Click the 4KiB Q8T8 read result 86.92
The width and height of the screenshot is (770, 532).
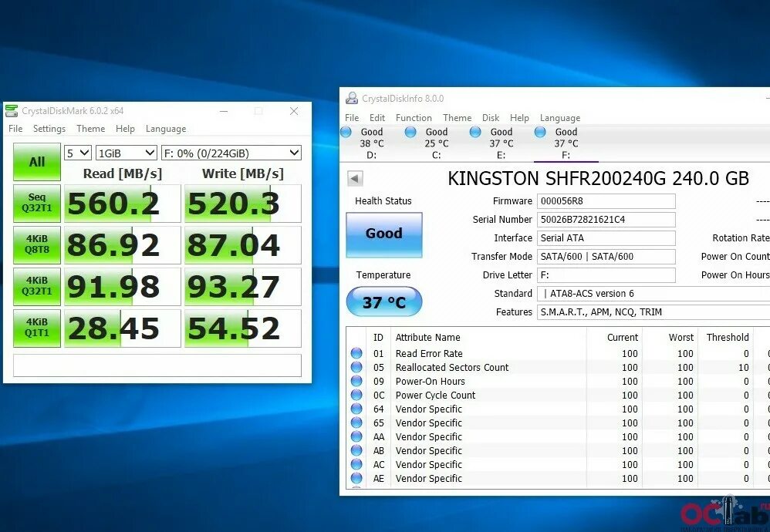click(x=122, y=245)
